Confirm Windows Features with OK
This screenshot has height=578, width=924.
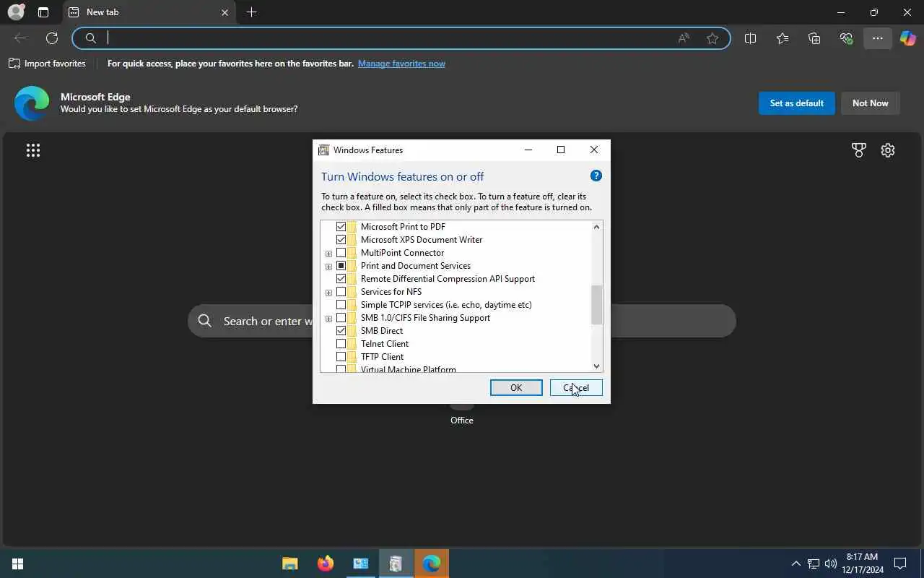(516, 388)
